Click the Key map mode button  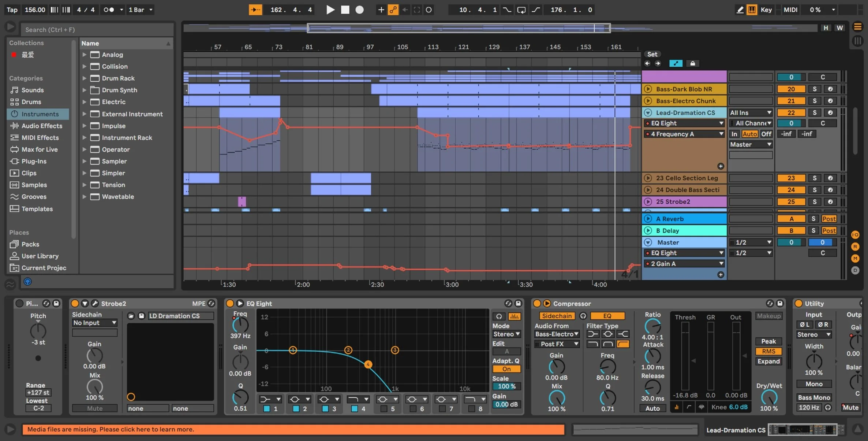tap(766, 10)
